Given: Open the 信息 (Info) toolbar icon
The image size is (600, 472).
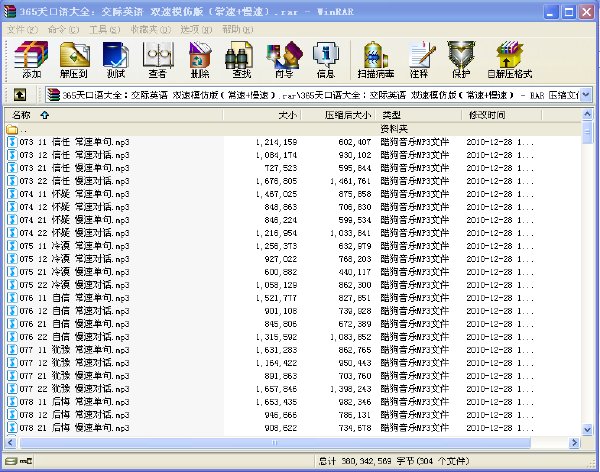Looking at the screenshot, I should [x=326, y=59].
